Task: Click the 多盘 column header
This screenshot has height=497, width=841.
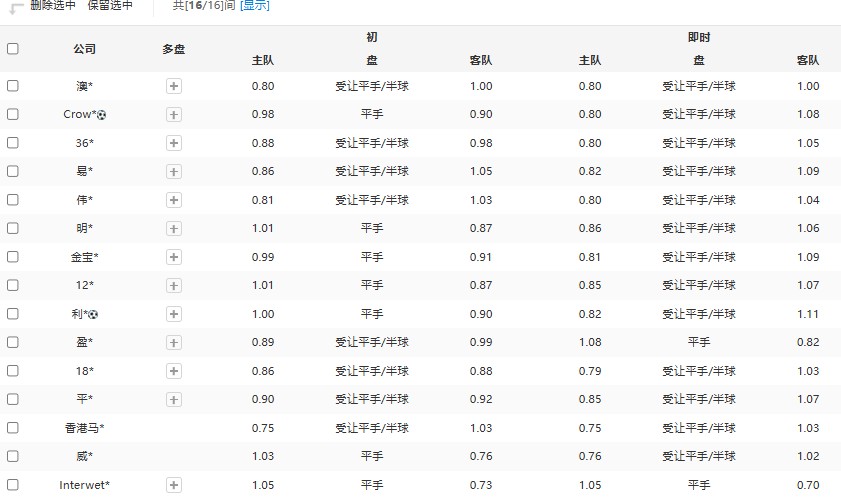Action: click(173, 49)
